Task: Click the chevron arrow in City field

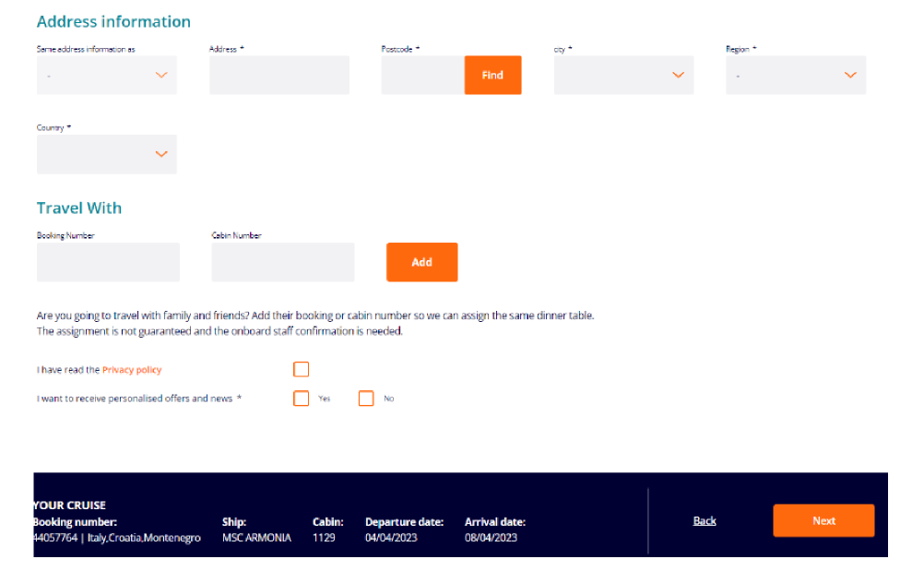Action: coord(679,76)
